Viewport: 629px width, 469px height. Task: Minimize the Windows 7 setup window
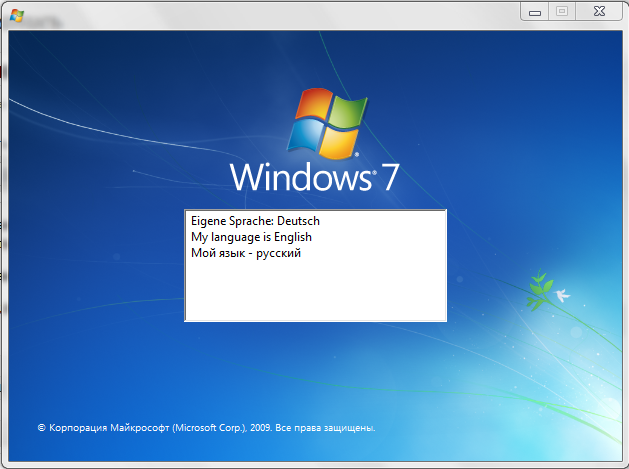click(x=535, y=12)
